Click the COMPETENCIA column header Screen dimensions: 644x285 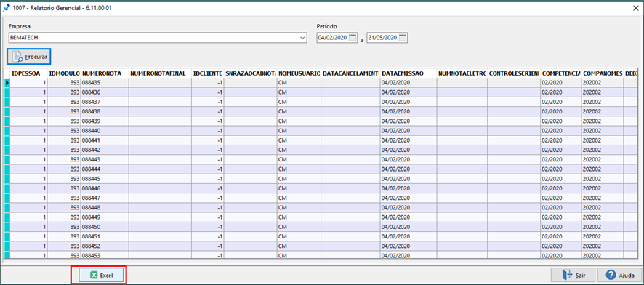click(x=561, y=73)
